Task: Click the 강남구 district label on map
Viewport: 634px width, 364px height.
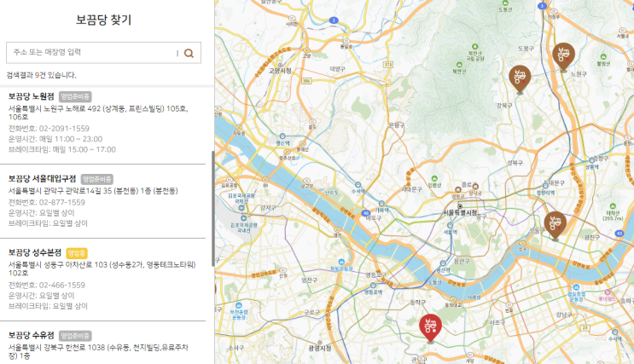Action: point(564,315)
